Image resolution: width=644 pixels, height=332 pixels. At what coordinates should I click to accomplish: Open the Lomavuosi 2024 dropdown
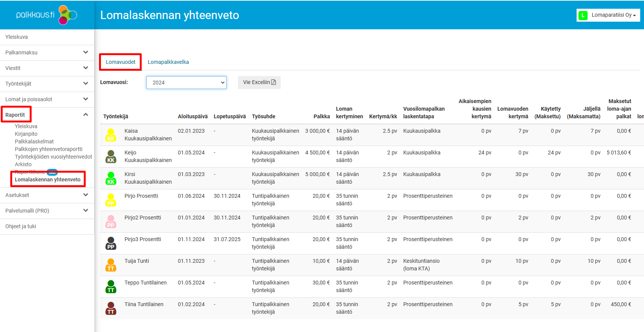pyautogui.click(x=186, y=83)
